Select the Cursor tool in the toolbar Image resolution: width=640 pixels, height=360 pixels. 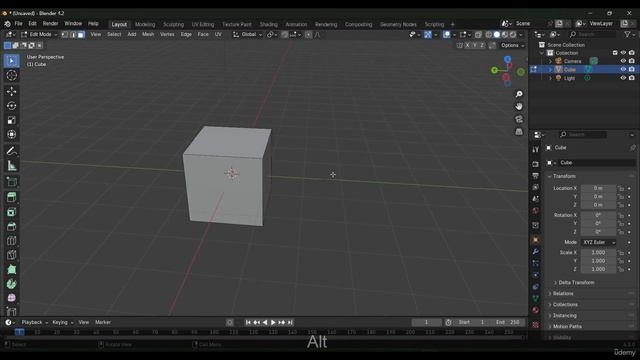tap(11, 76)
